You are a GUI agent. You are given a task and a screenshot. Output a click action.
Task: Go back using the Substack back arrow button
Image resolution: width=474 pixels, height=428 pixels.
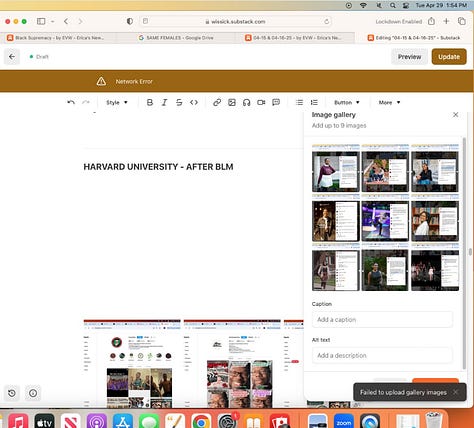pyautogui.click(x=12, y=57)
